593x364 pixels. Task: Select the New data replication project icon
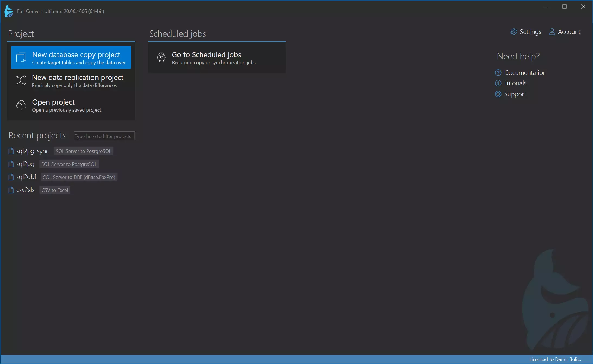pyautogui.click(x=20, y=80)
